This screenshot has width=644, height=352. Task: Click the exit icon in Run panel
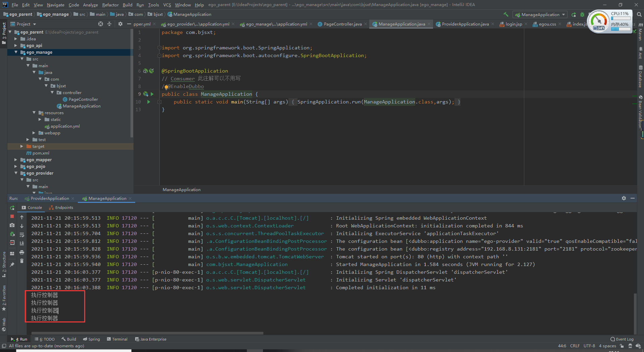(12, 243)
